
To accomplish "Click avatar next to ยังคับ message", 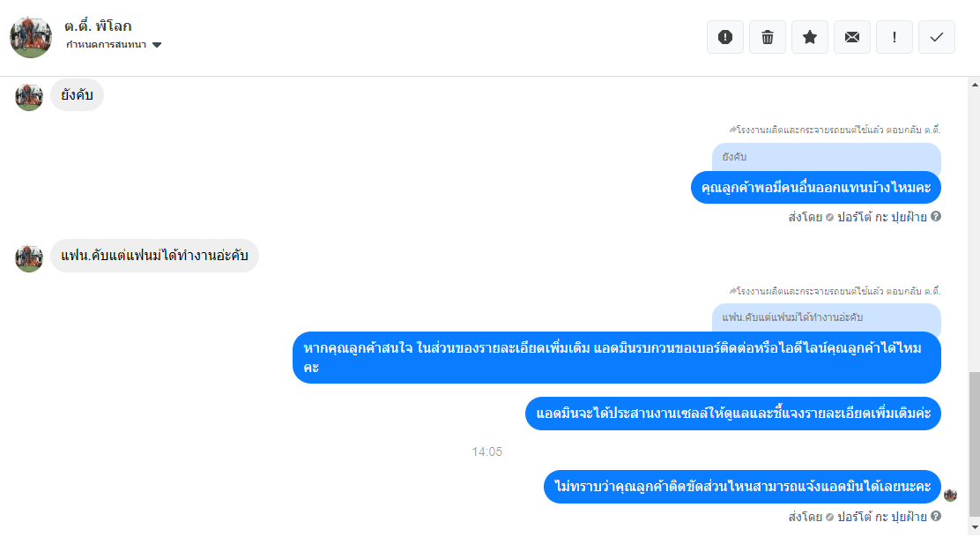I will pos(29,97).
